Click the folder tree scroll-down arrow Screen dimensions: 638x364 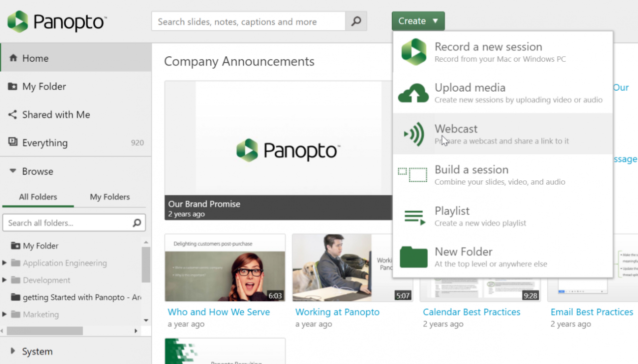(146, 320)
